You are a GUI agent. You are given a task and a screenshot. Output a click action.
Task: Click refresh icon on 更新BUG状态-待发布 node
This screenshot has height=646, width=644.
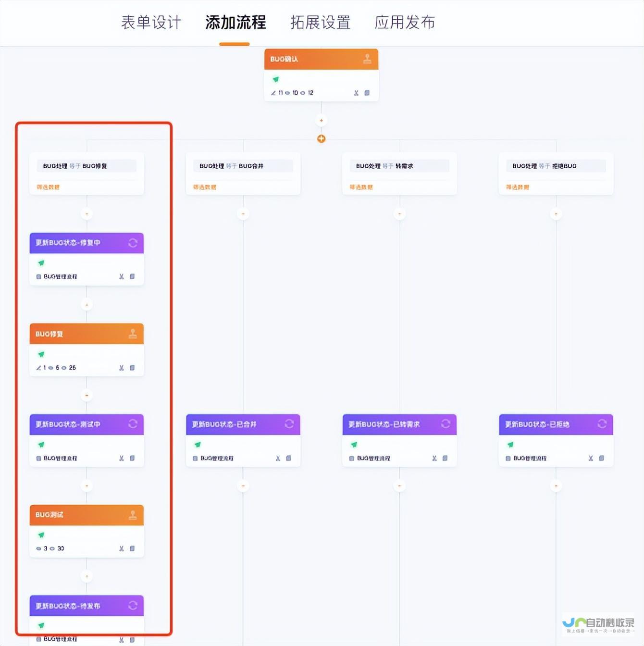pyautogui.click(x=133, y=606)
